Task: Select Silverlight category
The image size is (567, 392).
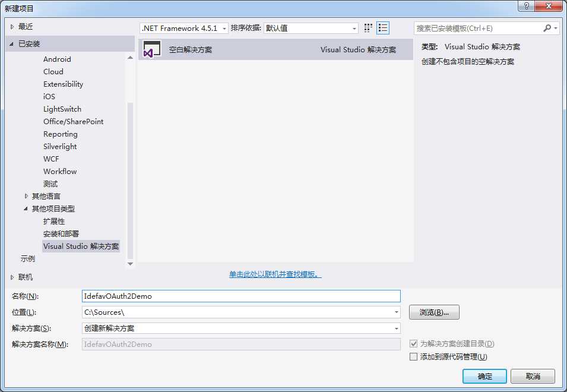Action: pos(60,147)
